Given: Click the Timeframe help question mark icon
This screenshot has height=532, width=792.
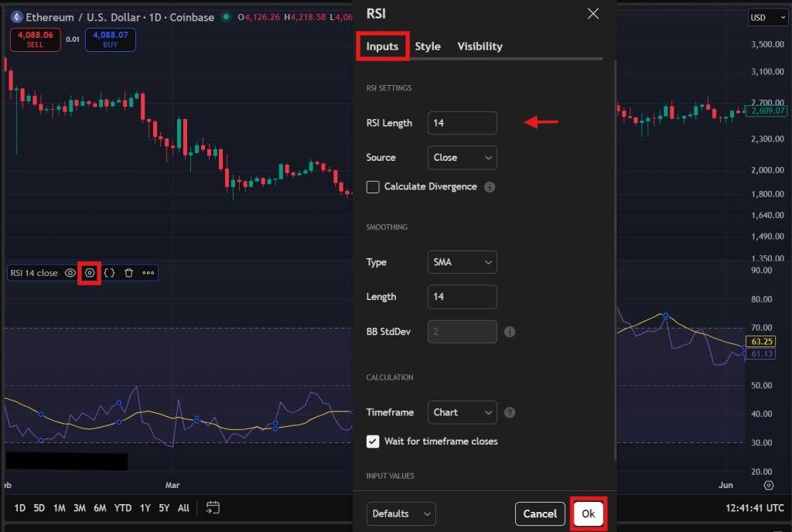Looking at the screenshot, I should [510, 413].
